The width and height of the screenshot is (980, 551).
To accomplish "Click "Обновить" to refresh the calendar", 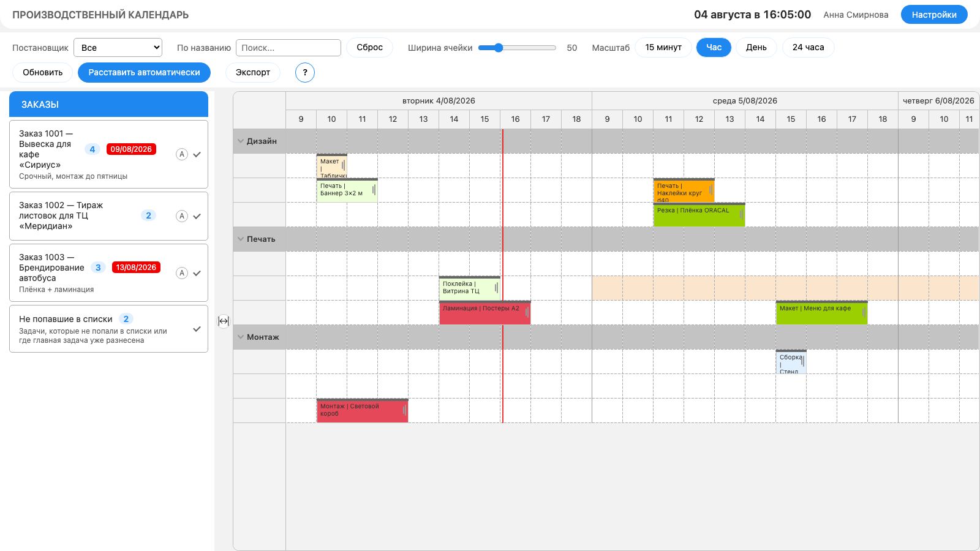I will [x=43, y=72].
